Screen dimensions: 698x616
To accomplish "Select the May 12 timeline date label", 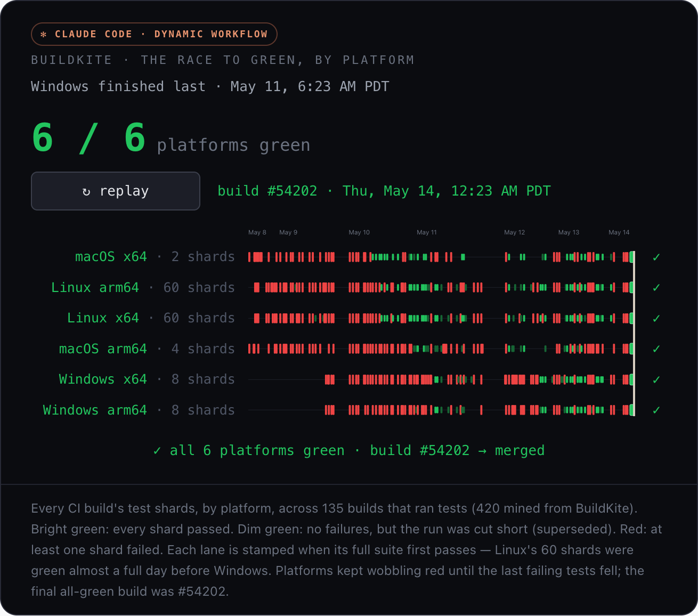I will coord(515,232).
